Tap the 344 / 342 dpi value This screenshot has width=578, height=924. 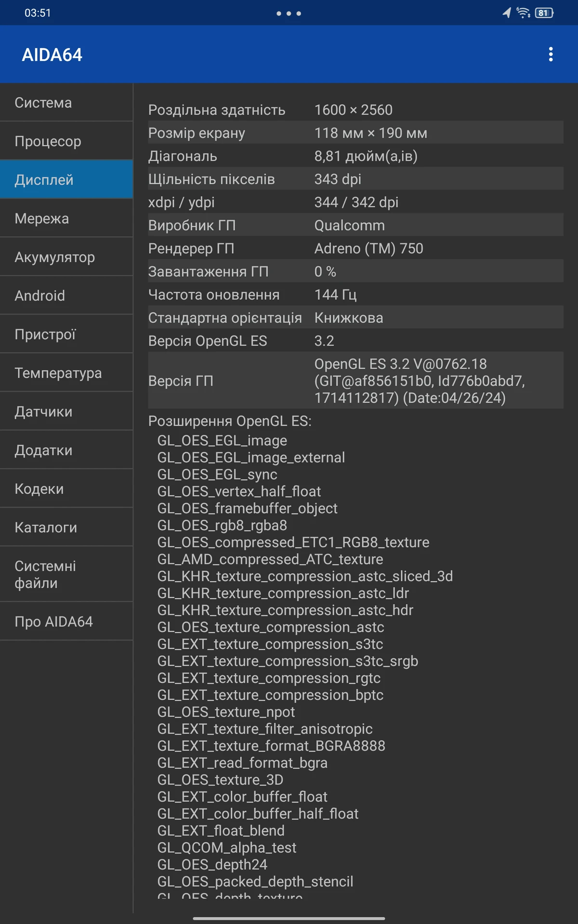[356, 202]
